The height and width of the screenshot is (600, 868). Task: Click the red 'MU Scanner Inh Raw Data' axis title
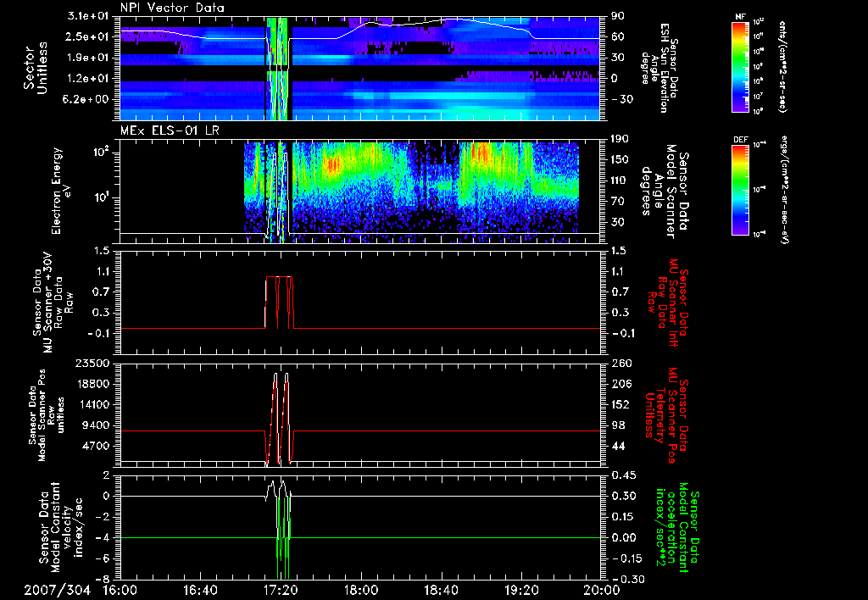coord(668,303)
